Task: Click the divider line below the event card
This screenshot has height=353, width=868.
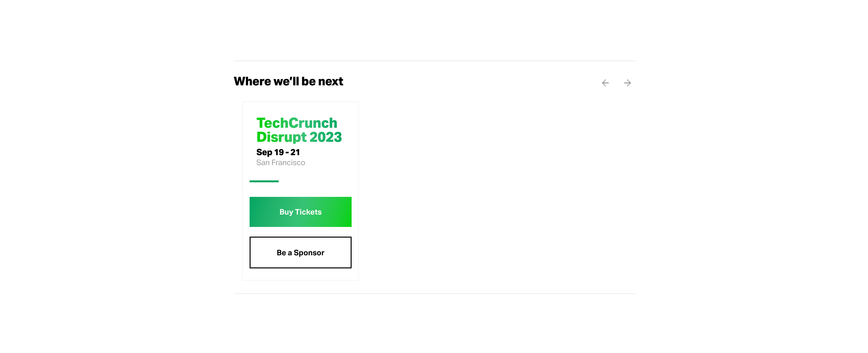Action: click(x=434, y=293)
